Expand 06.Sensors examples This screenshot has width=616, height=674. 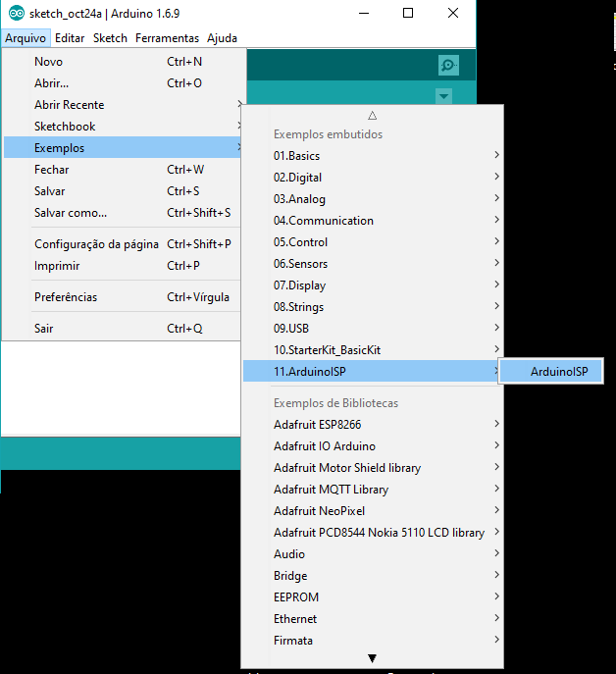373,264
